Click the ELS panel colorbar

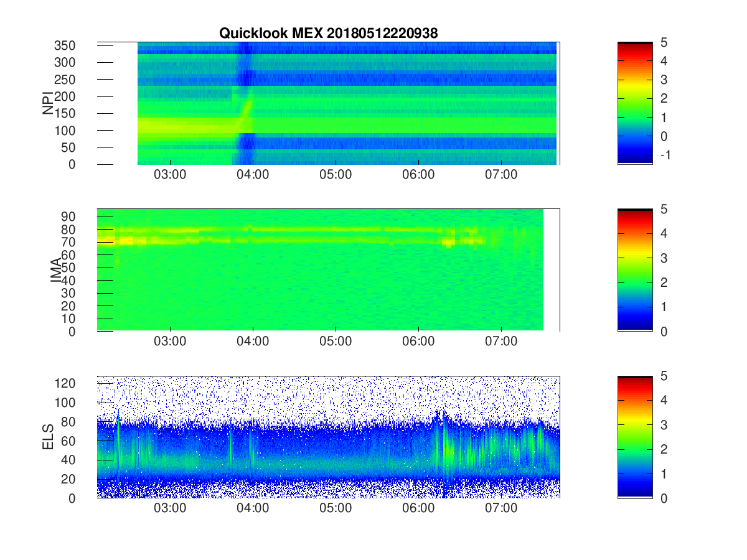click(x=635, y=437)
